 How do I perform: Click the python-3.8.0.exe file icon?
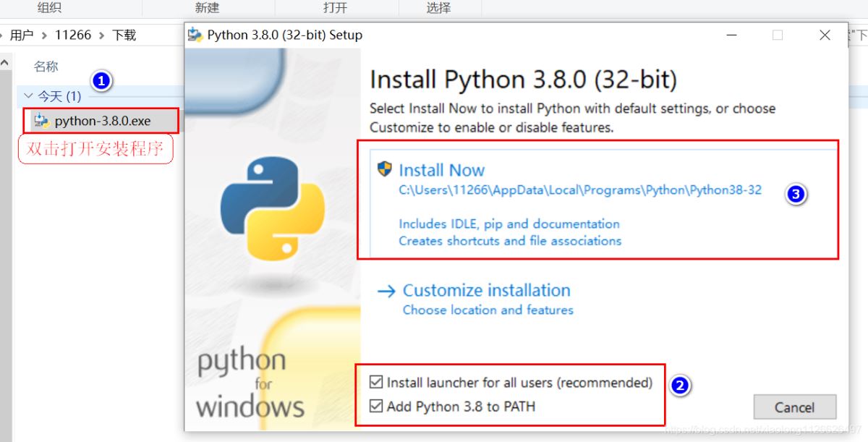coord(41,122)
